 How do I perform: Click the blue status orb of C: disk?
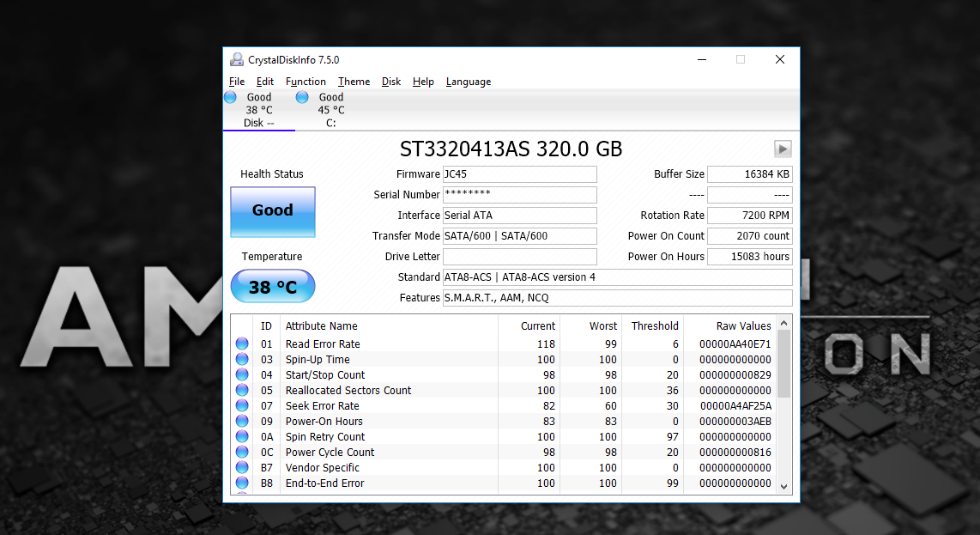pos(302,97)
